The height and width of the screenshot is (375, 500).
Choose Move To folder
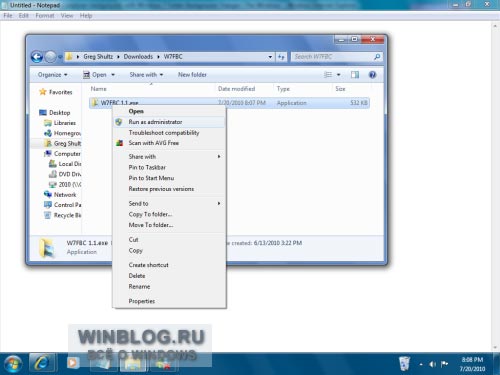(x=169, y=225)
